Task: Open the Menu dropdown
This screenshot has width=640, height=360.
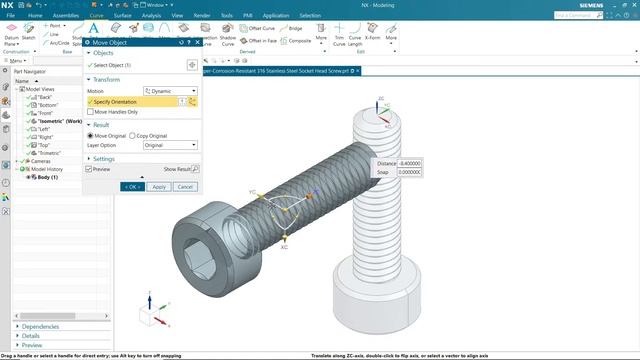Action: click(16, 60)
